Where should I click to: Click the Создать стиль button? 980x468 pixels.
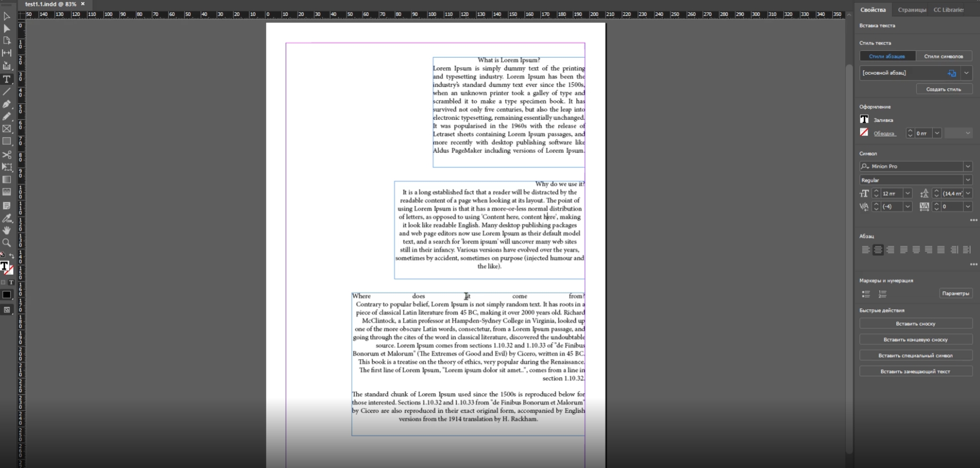coord(943,89)
